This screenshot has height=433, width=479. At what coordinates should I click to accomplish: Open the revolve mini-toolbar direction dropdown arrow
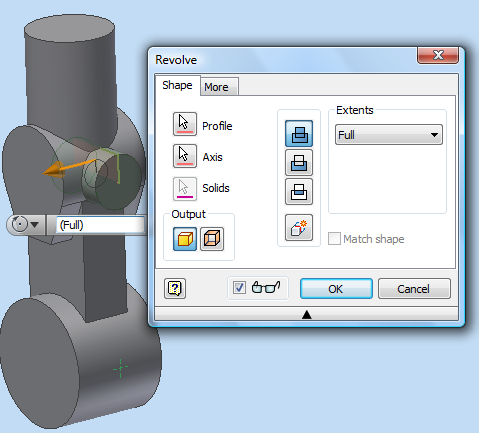click(34, 225)
